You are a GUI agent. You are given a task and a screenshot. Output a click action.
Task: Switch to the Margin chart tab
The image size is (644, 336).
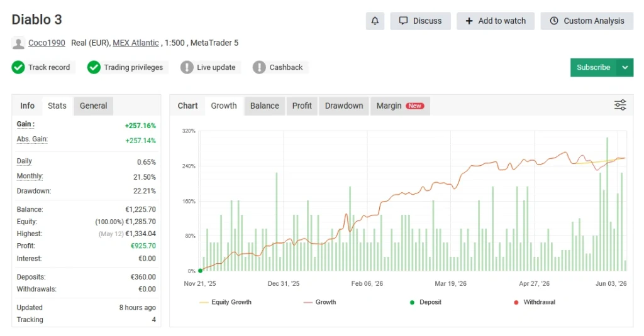tap(400, 106)
